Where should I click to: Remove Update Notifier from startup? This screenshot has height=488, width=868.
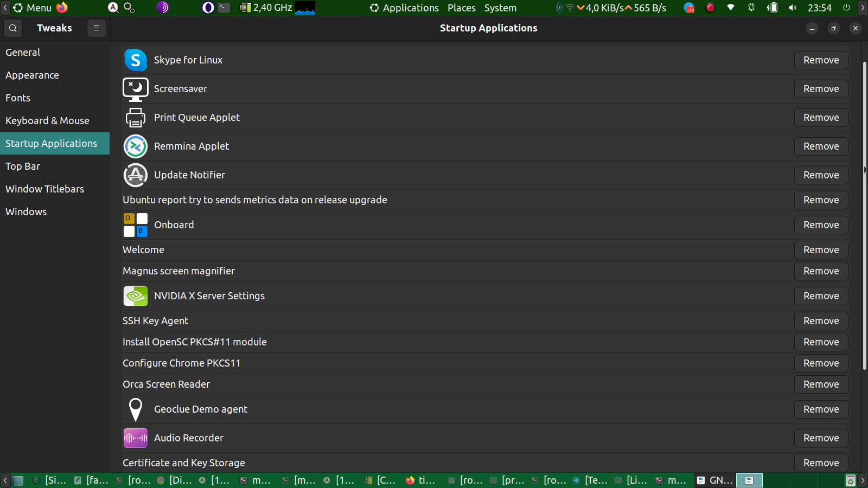tap(821, 175)
